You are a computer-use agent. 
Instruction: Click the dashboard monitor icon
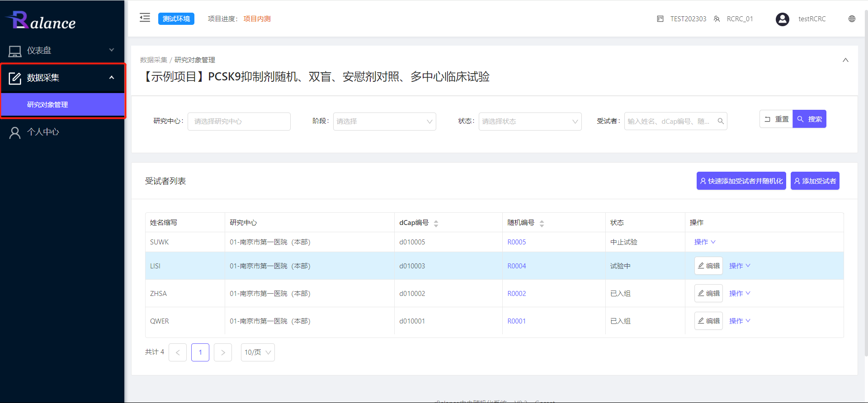(x=15, y=51)
